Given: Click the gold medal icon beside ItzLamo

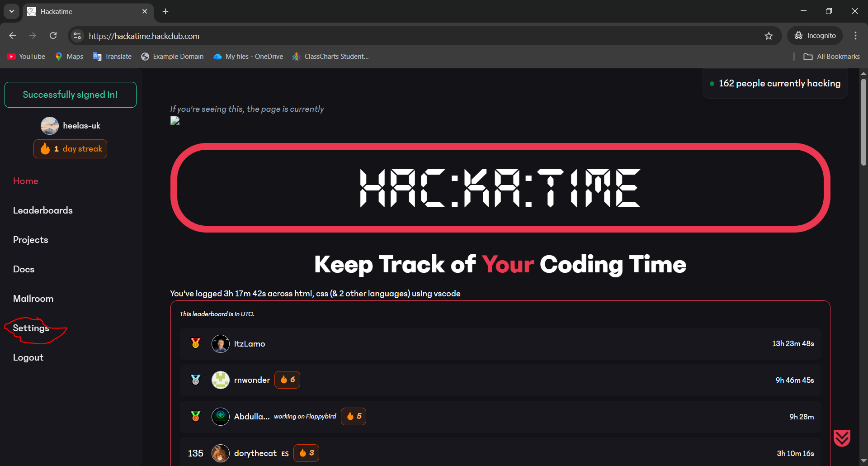Looking at the screenshot, I should coord(195,343).
